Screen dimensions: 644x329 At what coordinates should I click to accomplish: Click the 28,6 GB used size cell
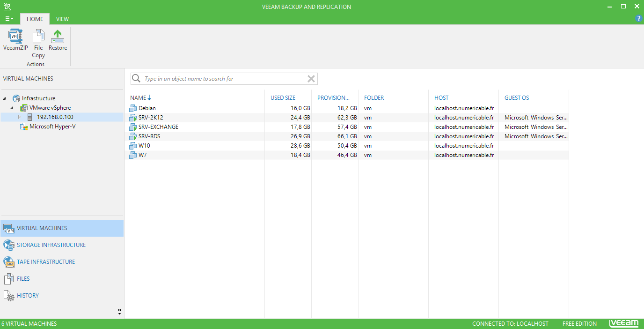point(300,146)
